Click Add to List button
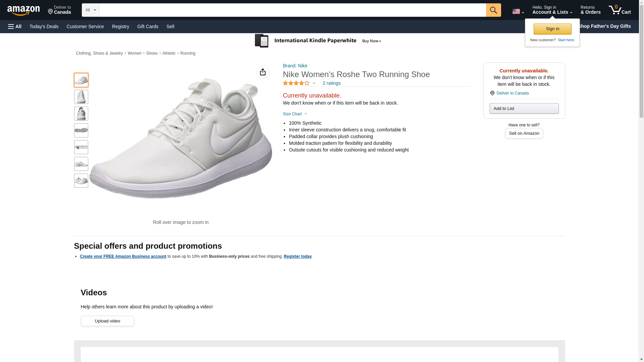Viewport: 644px width, 362px height. 524,108
